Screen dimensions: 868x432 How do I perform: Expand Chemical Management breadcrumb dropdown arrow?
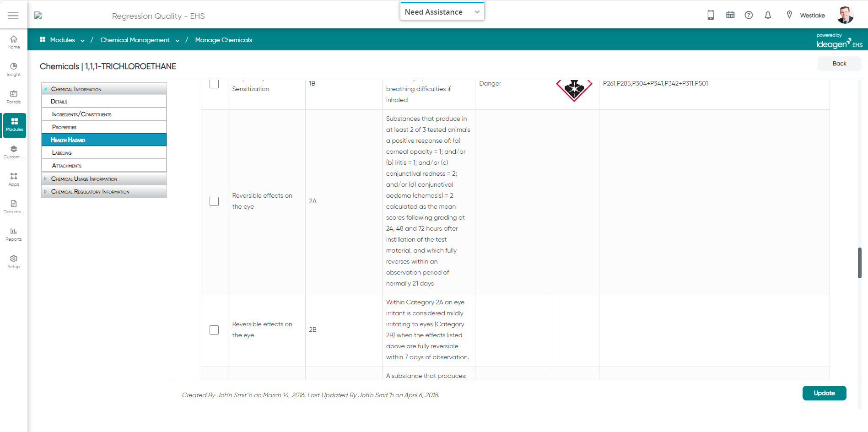tap(177, 40)
